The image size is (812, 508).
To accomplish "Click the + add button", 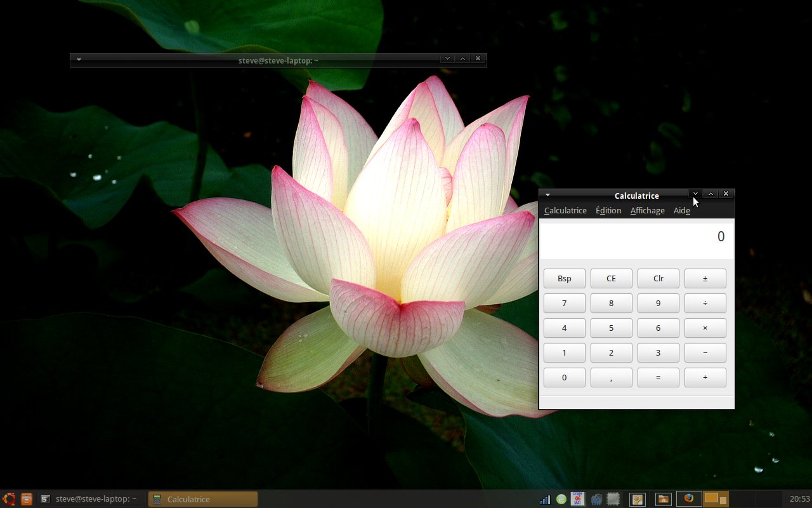I will [705, 377].
